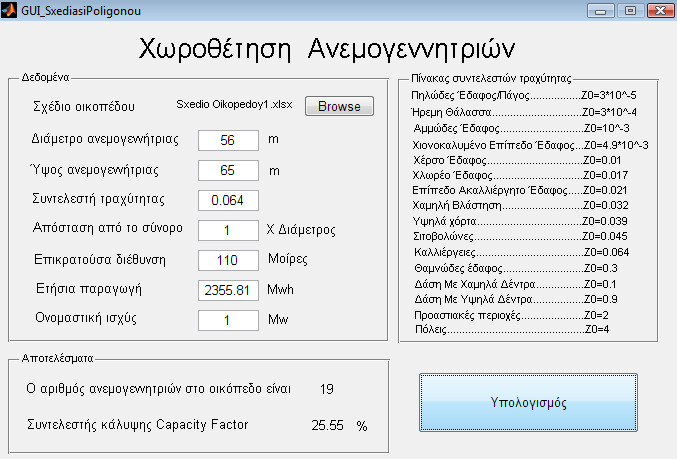Click the Αποτελέσματα panel title
Screen dimensions: 677x459
tap(57, 358)
